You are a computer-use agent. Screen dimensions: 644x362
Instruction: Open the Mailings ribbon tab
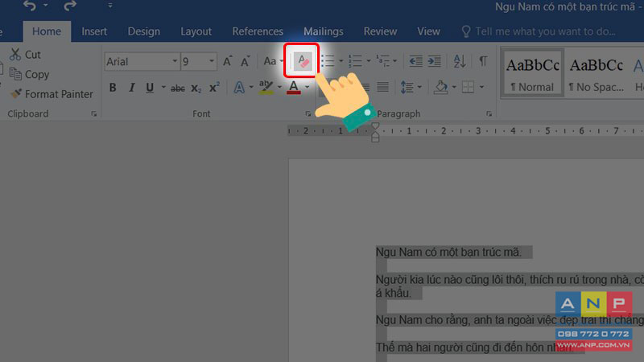click(324, 31)
